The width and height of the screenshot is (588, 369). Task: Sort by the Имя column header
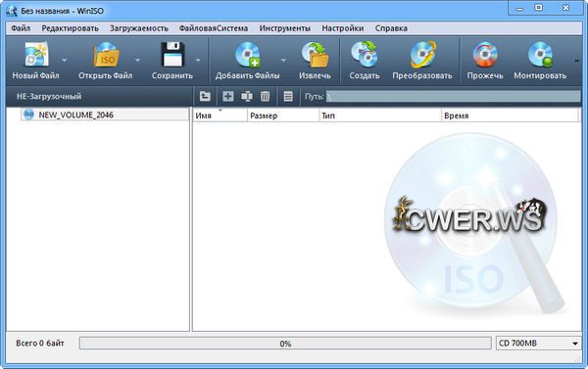[x=220, y=115]
